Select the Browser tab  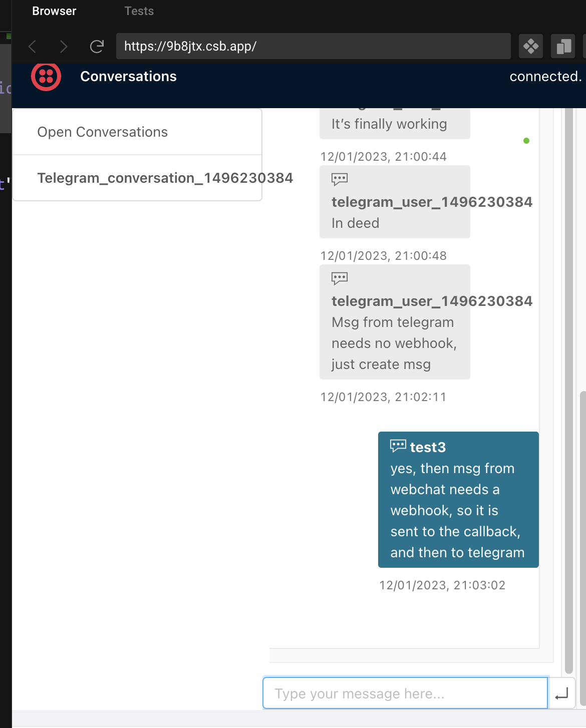click(54, 11)
